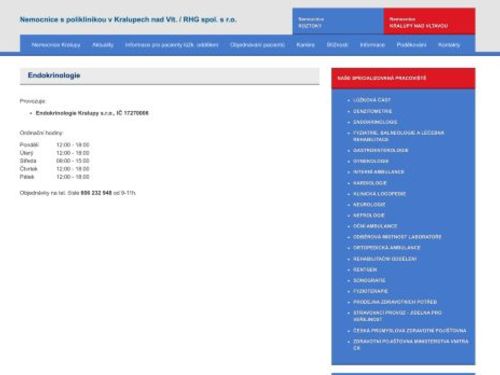
Task: Switch to the Roztoky hospital tab
Action: coord(338,21)
